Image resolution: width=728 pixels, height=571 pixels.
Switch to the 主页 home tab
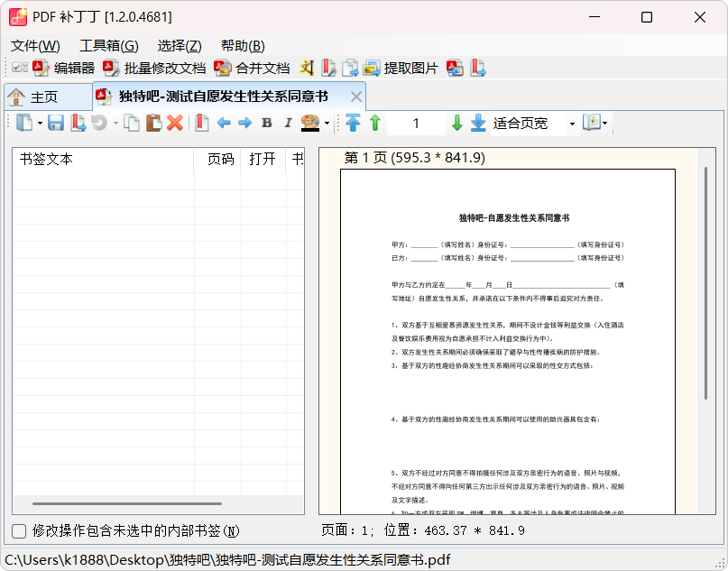coord(48,97)
